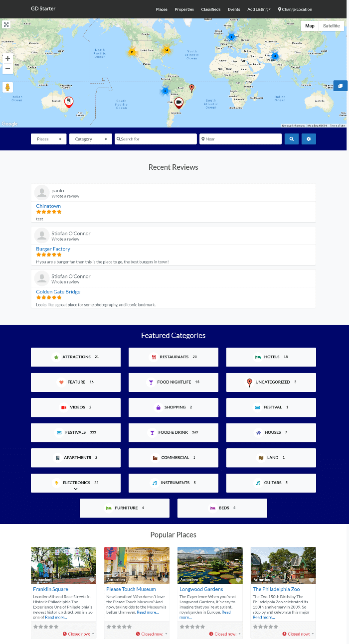Click the restaurant marker pin on Australia
Screen dimensions: 349x644
point(69,102)
